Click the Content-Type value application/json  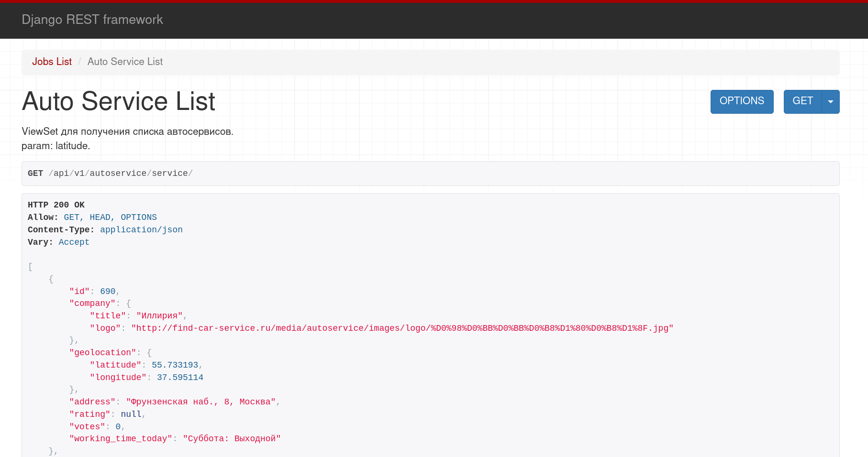point(141,230)
